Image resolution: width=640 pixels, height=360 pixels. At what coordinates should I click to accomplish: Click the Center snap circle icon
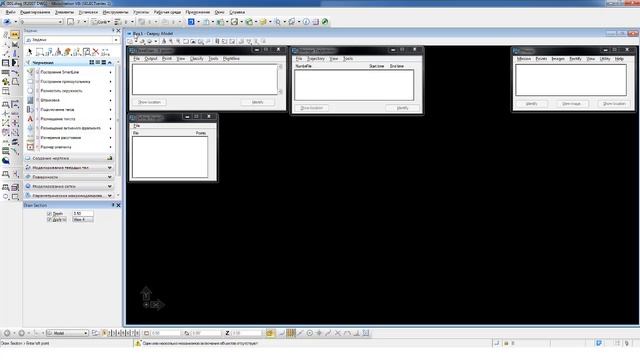310,333
